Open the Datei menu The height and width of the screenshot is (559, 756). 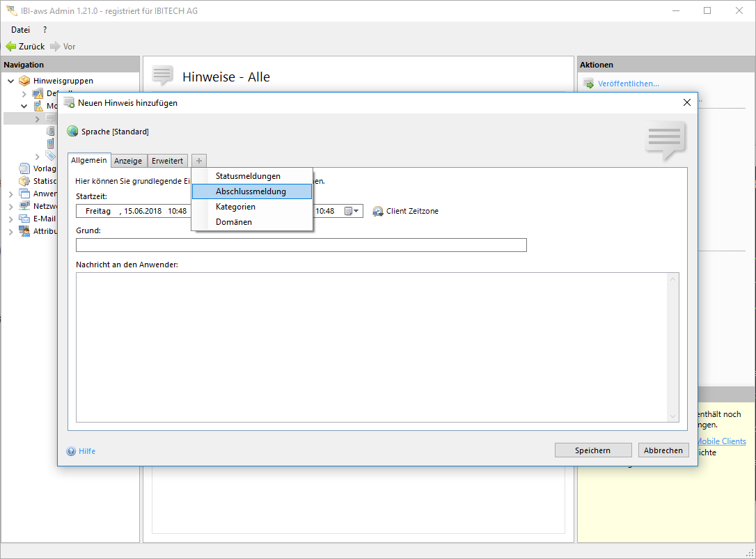(x=20, y=30)
